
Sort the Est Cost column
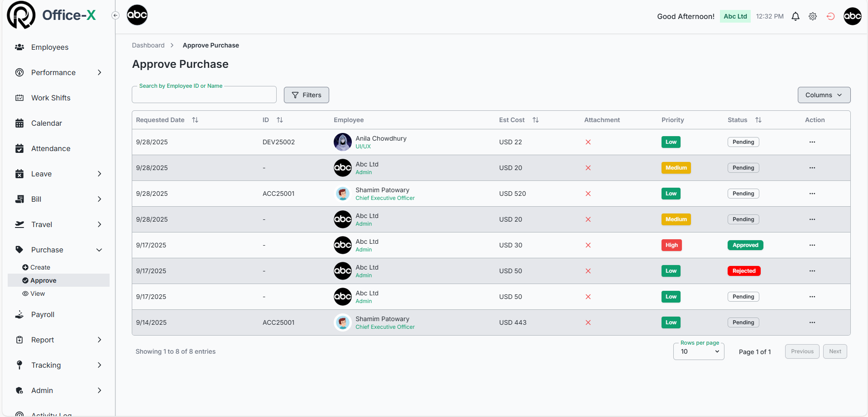point(536,120)
